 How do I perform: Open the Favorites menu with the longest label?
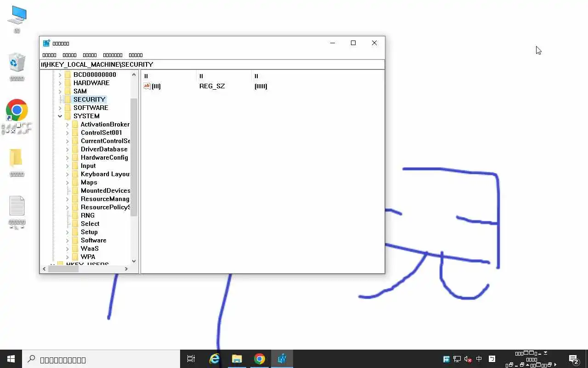[x=113, y=55]
